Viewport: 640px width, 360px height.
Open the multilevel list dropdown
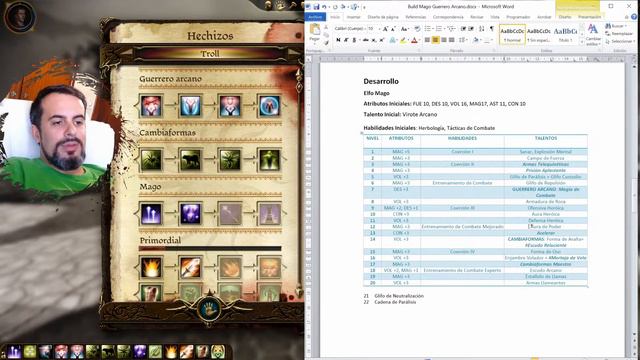[456, 29]
